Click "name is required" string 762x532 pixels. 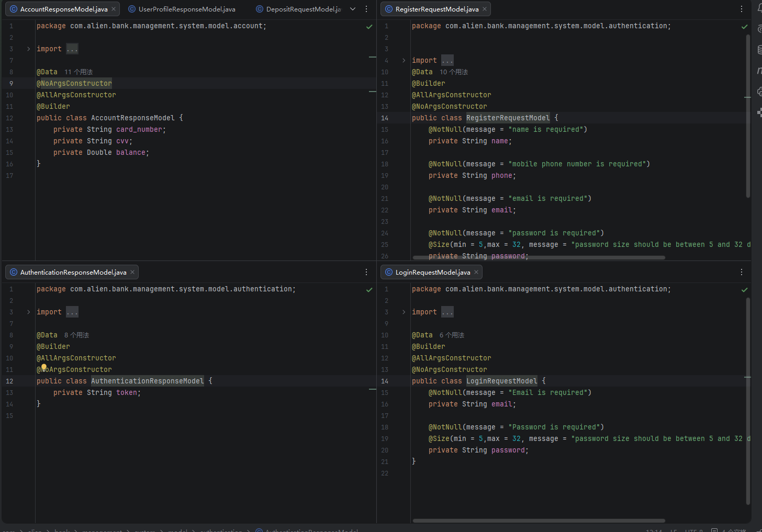click(x=546, y=130)
